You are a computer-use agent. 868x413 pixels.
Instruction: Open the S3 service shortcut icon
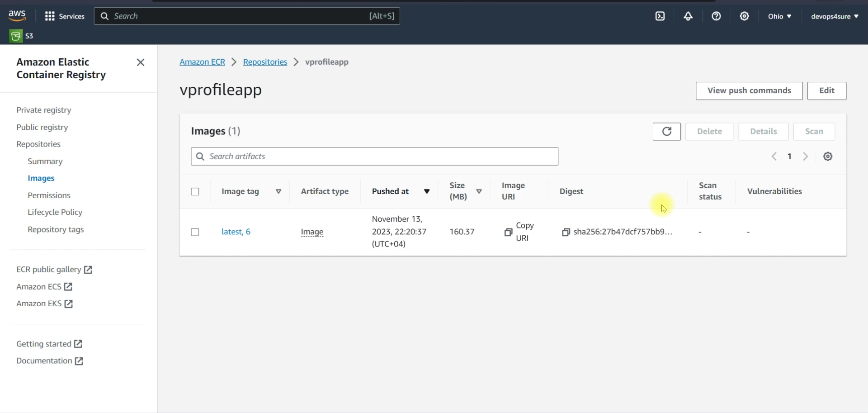tap(16, 36)
